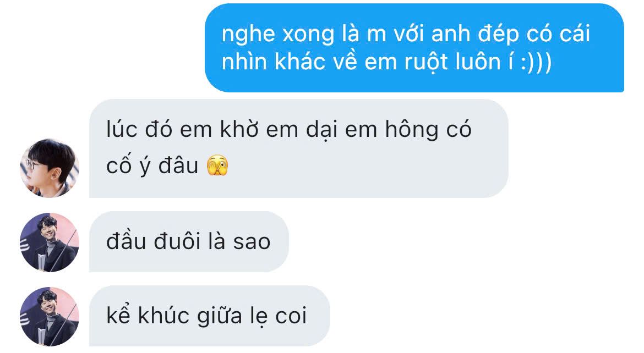644x353 pixels.
Task: Tap avatar beside 'kể khúc giữa lẹ coi'
Action: point(50,317)
